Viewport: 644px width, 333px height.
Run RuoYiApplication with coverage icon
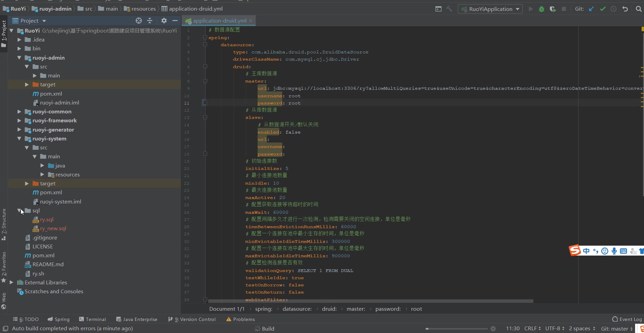point(553,9)
